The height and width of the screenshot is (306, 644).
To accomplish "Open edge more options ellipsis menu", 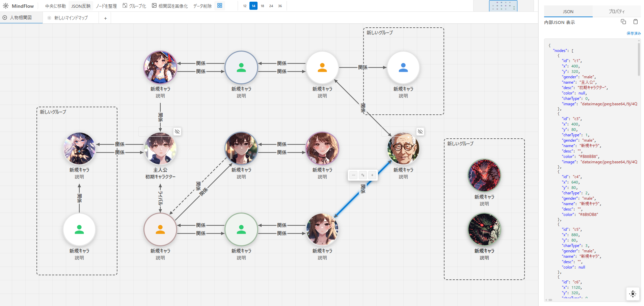I will point(353,175).
